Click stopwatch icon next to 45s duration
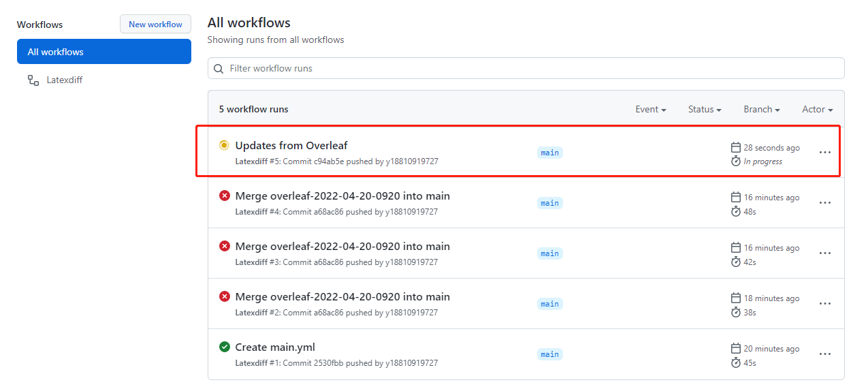Screen dimensions: 868x389 (735, 363)
